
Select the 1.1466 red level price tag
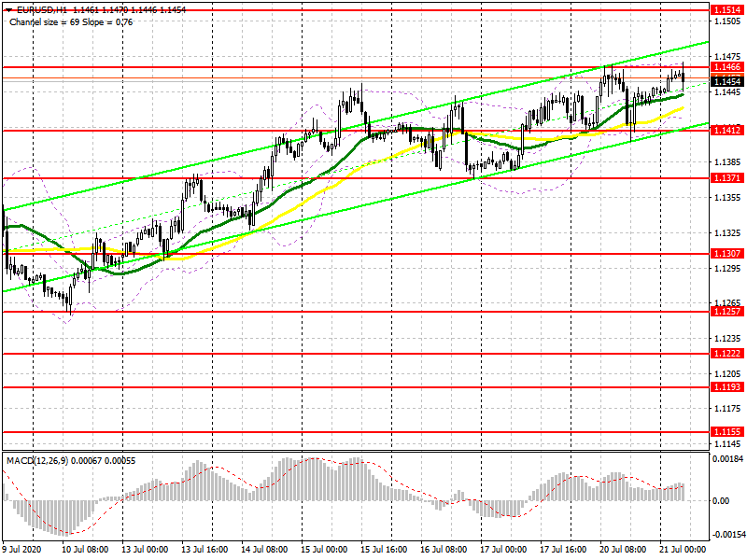(726, 67)
